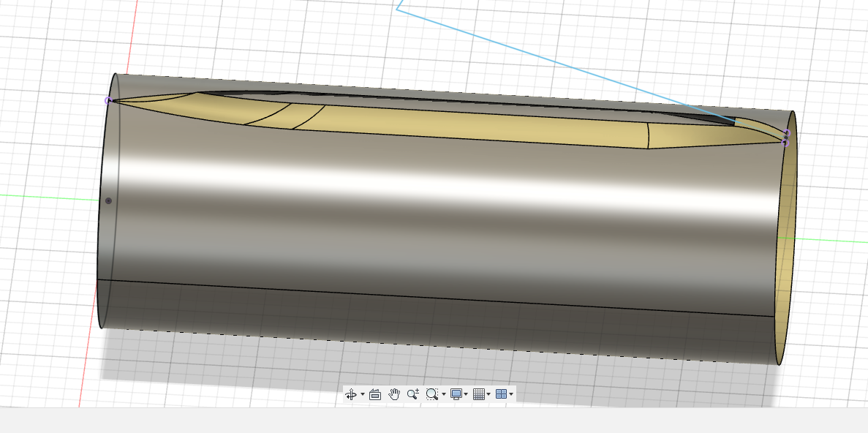The width and height of the screenshot is (868, 433).
Task: Select the center point on left end face
Action: 109,200
